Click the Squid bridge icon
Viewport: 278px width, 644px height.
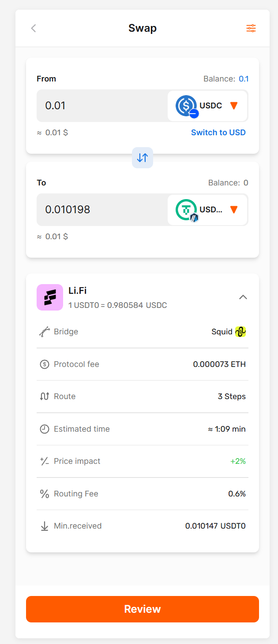(x=240, y=332)
